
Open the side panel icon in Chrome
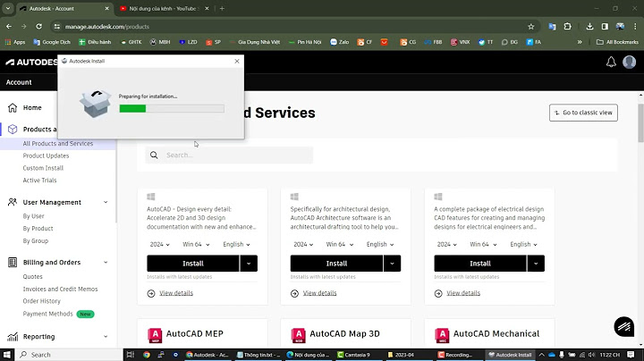(x=605, y=26)
